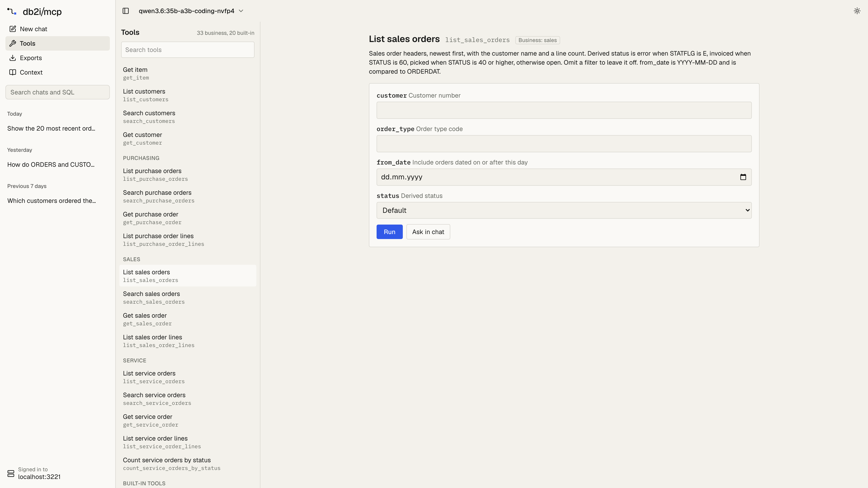
Task: Click the customer number input field
Action: coord(564,110)
